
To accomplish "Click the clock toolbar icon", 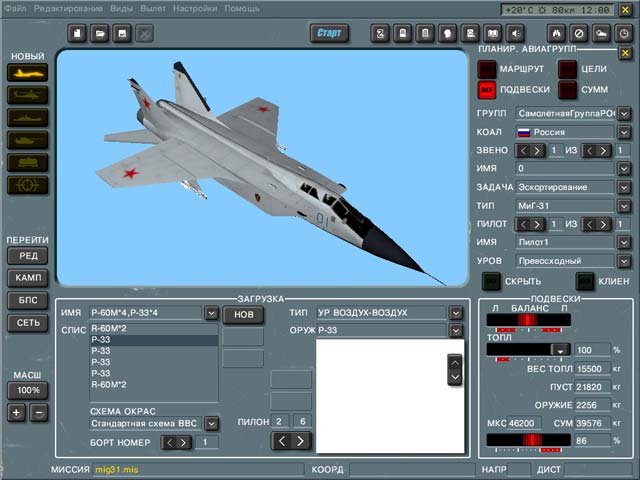I will (x=624, y=33).
